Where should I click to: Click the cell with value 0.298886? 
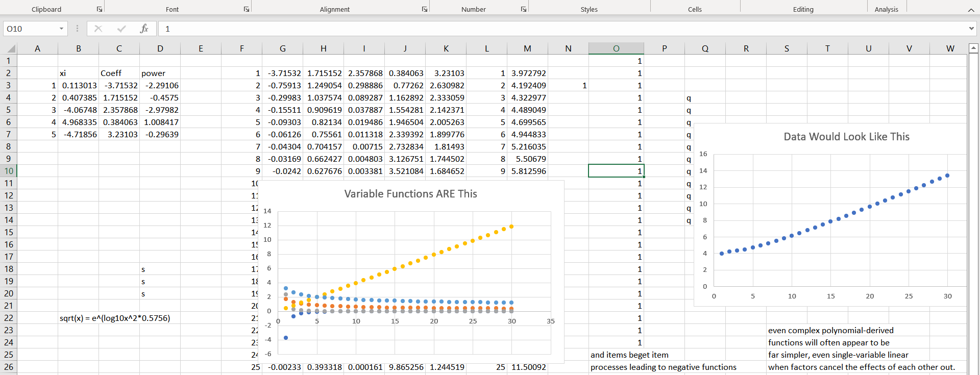(364, 85)
